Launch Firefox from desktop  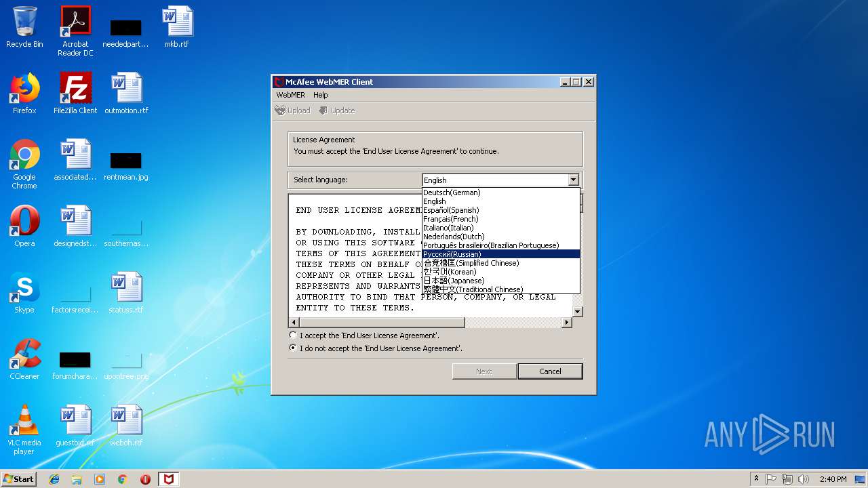24,94
